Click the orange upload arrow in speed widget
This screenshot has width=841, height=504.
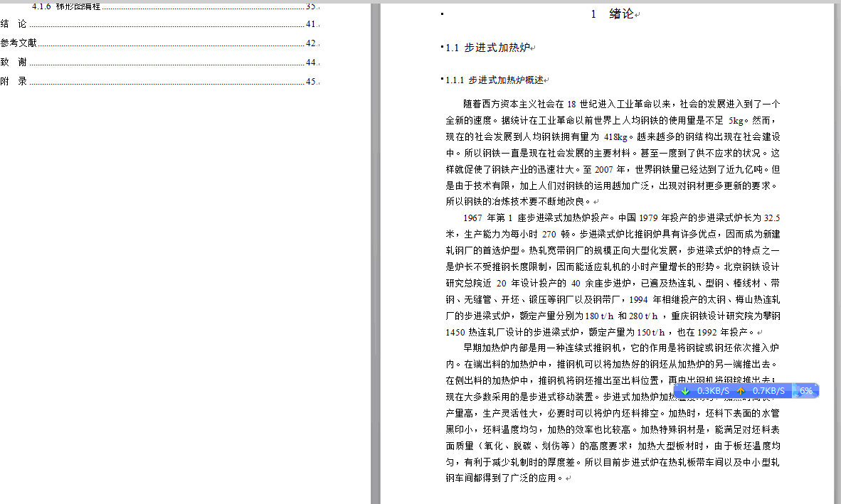point(741,391)
